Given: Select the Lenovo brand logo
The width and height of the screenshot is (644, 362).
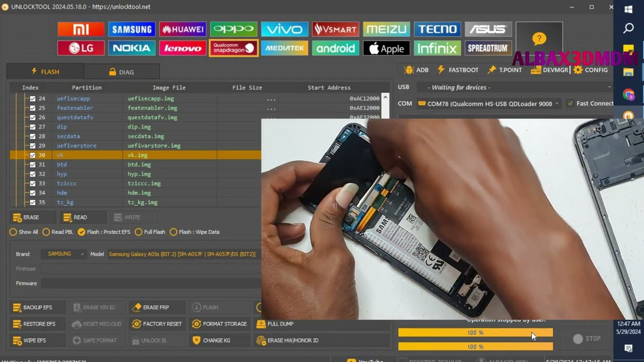Looking at the screenshot, I should [x=183, y=48].
